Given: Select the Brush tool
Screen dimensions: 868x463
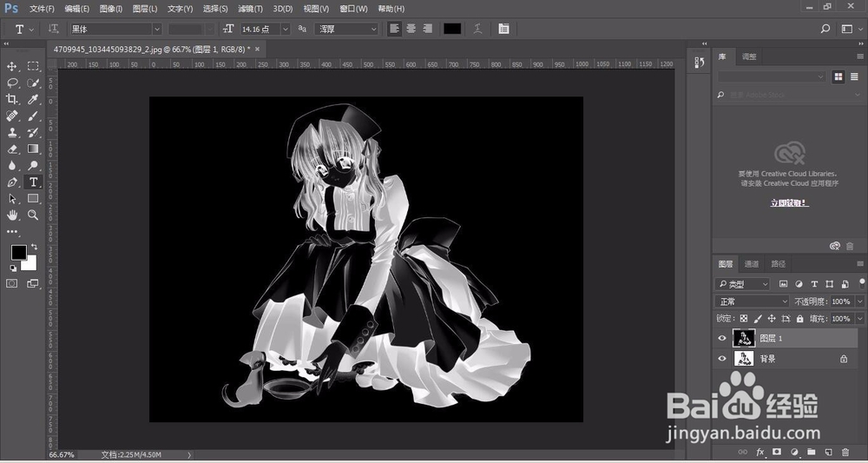Looking at the screenshot, I should [x=33, y=116].
